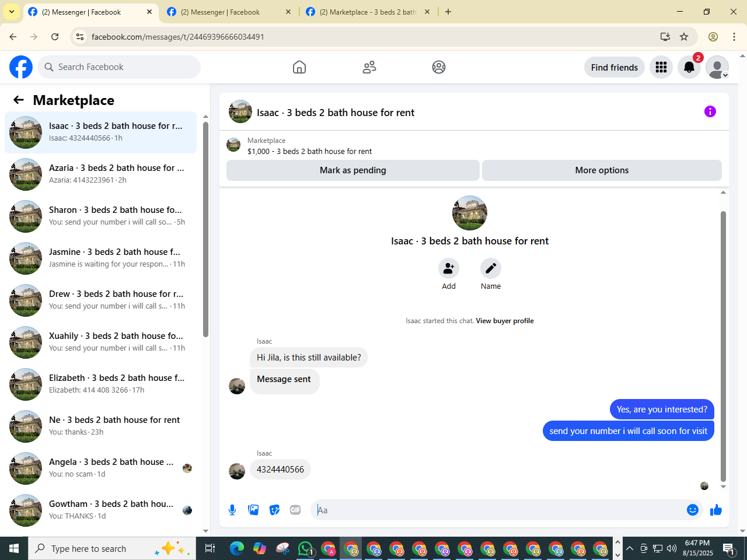Click the More options button

(602, 170)
